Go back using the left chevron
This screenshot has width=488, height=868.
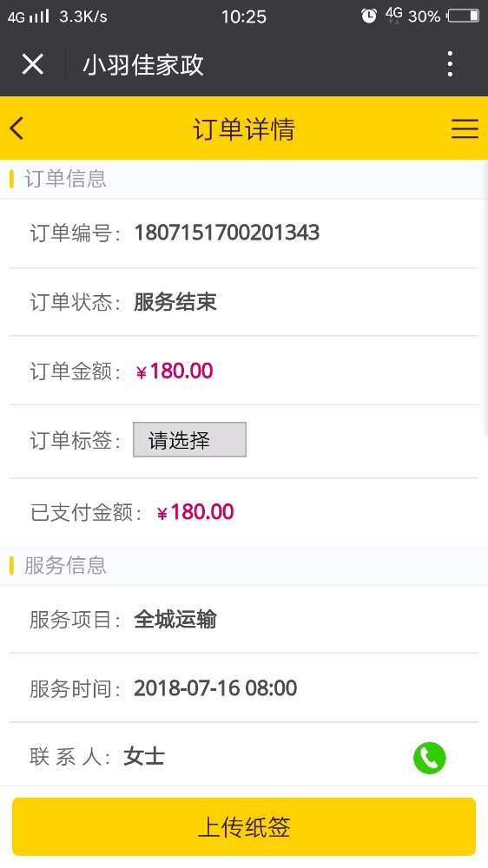click(x=16, y=128)
